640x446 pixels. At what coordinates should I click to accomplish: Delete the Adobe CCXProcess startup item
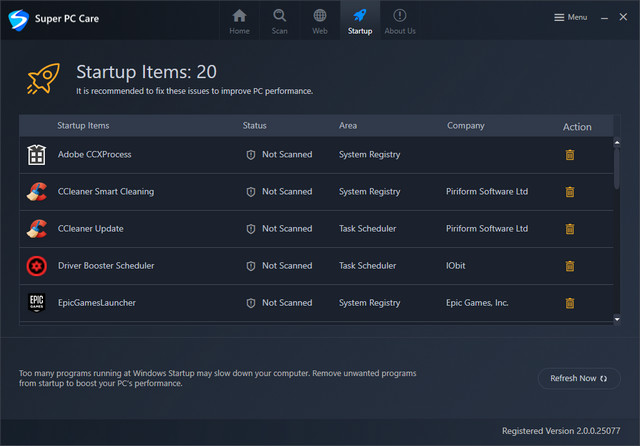coord(570,155)
